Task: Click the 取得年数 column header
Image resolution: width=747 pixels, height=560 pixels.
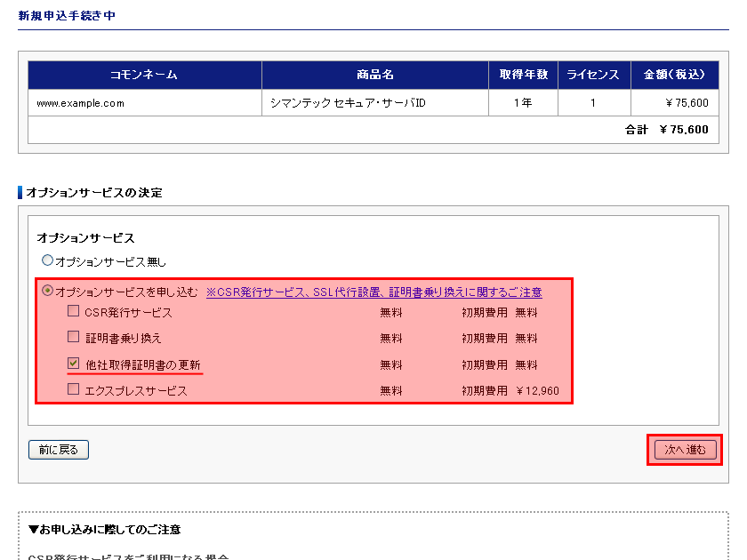Action: coord(523,75)
